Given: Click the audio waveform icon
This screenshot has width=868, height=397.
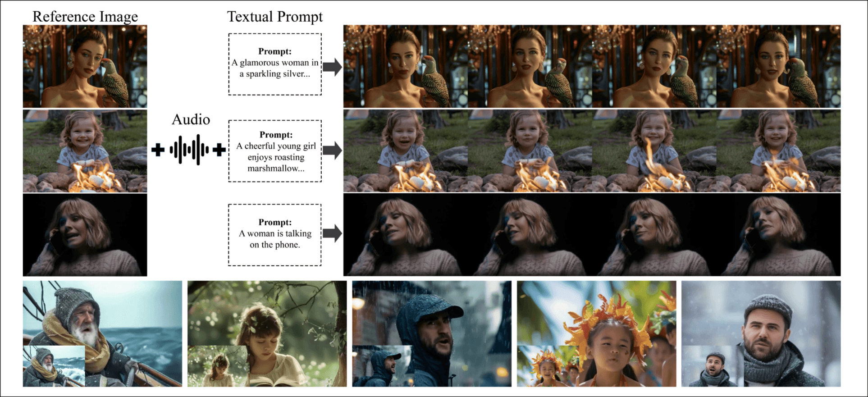Looking at the screenshot, I should (x=189, y=150).
